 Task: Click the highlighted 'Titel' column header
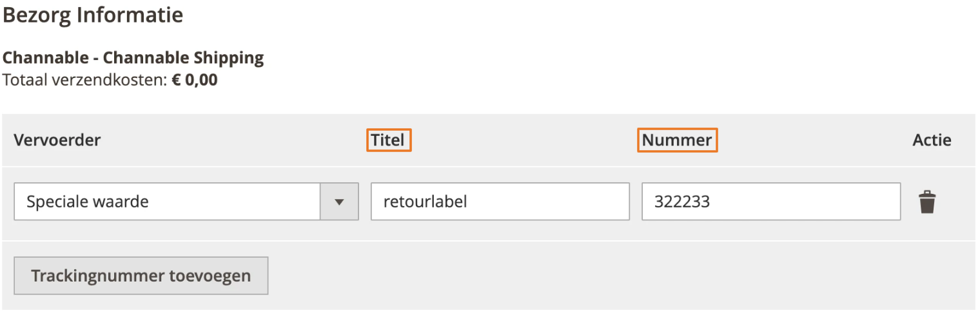(388, 140)
